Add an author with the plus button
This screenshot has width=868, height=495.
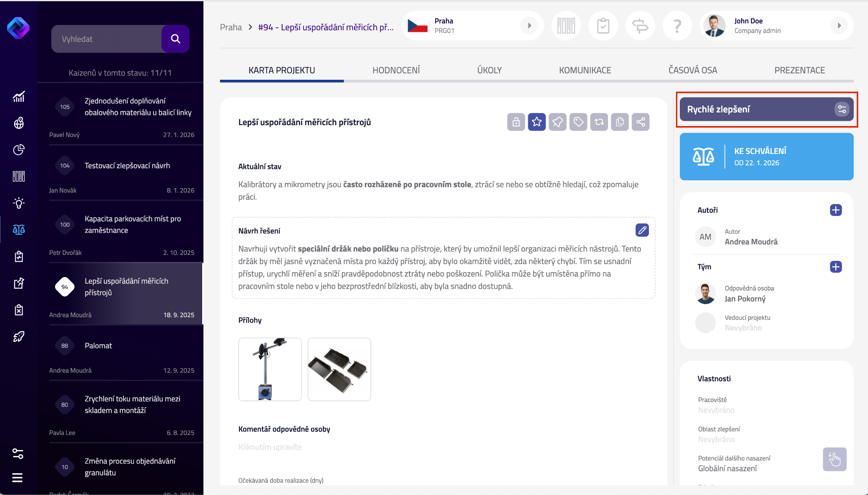pos(835,210)
